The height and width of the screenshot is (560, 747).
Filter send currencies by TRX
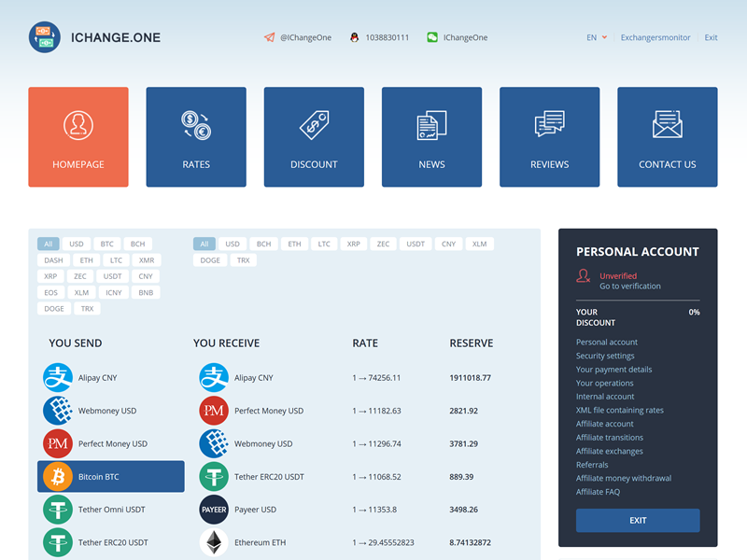pos(87,309)
